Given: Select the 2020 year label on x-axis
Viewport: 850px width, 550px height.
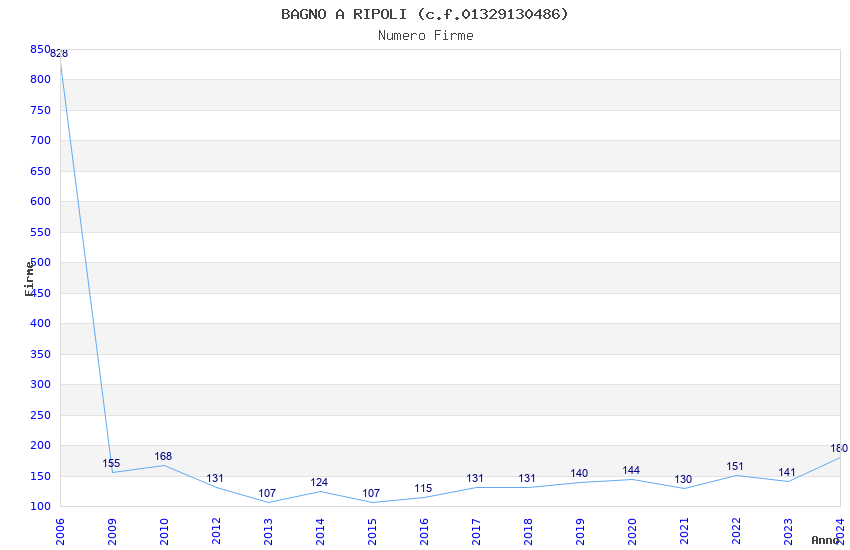Looking at the screenshot, I should tap(632, 532).
